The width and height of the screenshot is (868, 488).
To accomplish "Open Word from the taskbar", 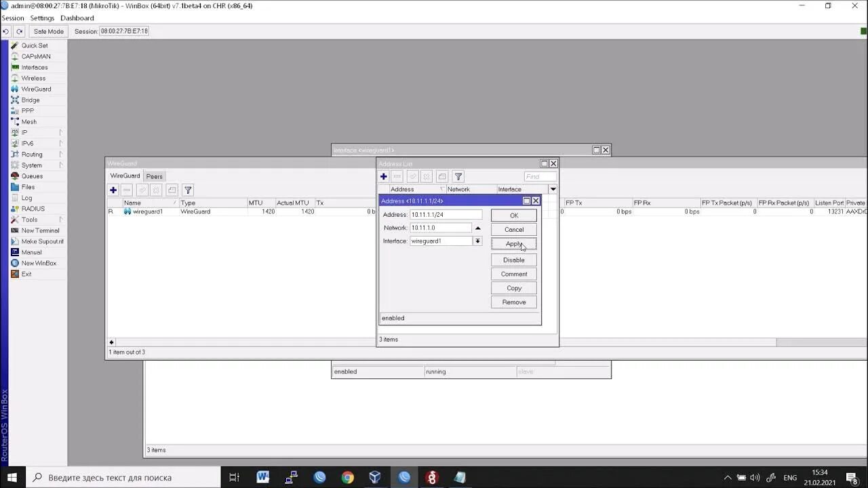I will 263,477.
